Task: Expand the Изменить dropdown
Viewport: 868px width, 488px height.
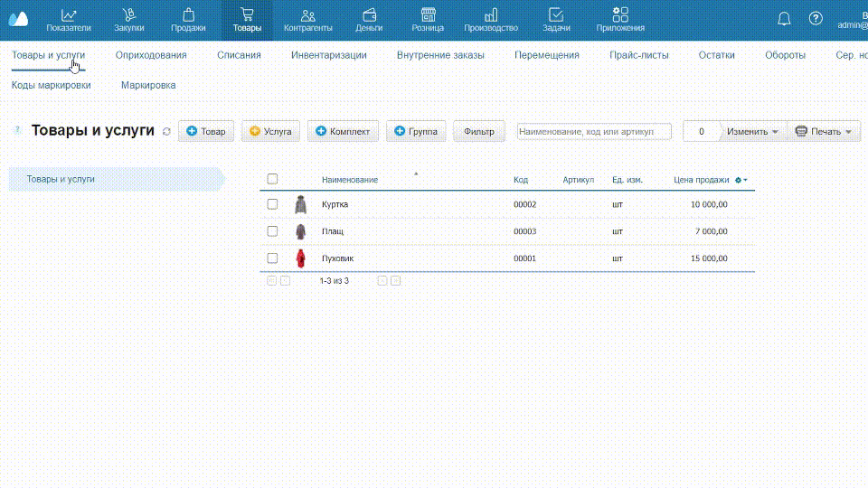Action: pyautogui.click(x=752, y=132)
